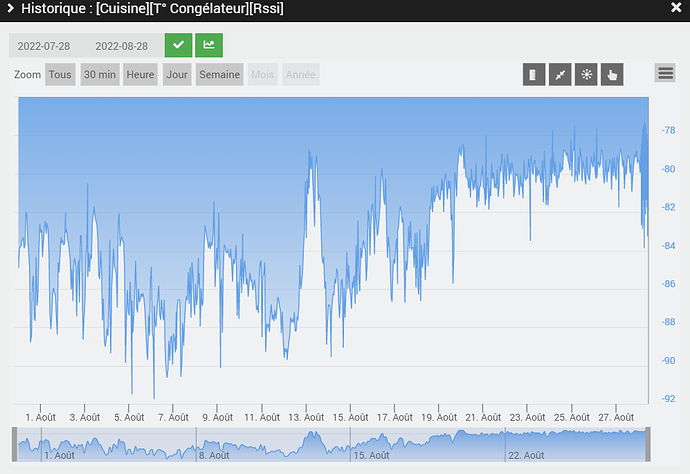
Task: Click the -92 y-axis value
Action: click(x=668, y=399)
